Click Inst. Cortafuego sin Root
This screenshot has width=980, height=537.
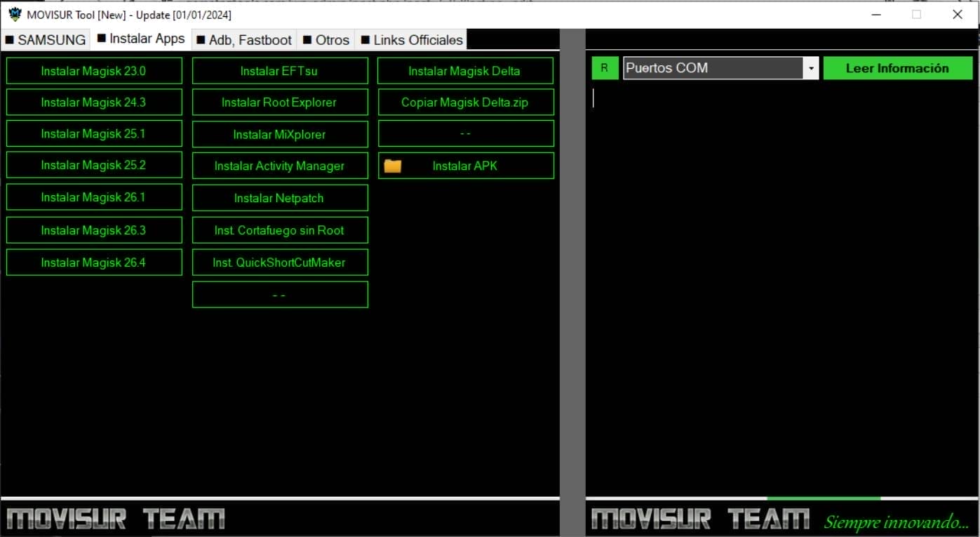tap(279, 230)
